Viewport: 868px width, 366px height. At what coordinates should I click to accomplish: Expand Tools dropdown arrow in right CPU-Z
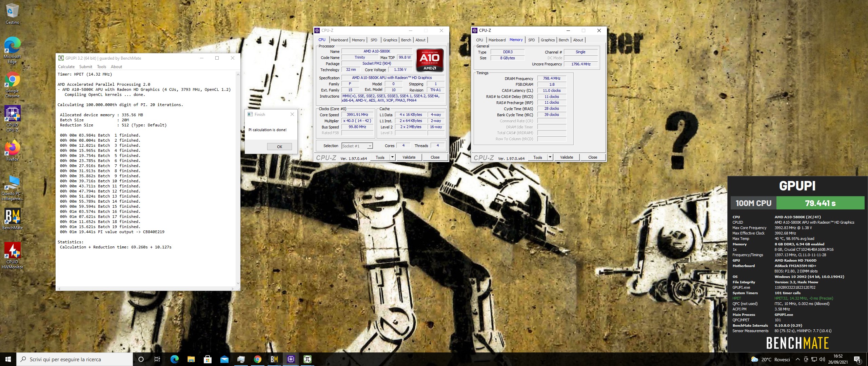point(550,157)
